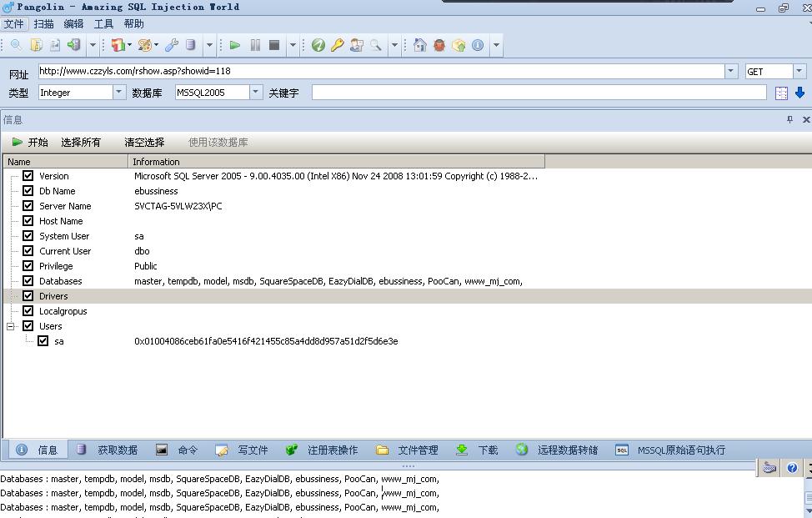Uncheck the Drivers checkbox
Image resolution: width=812 pixels, height=518 pixels.
click(x=28, y=296)
